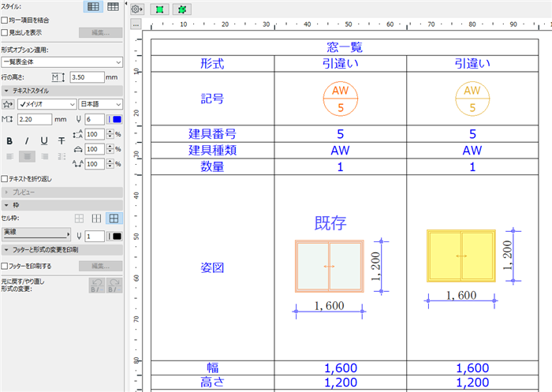Viewport: 552px width, 392px height.
Task: Open the 日本語 script dropdown
Action: tap(100, 104)
